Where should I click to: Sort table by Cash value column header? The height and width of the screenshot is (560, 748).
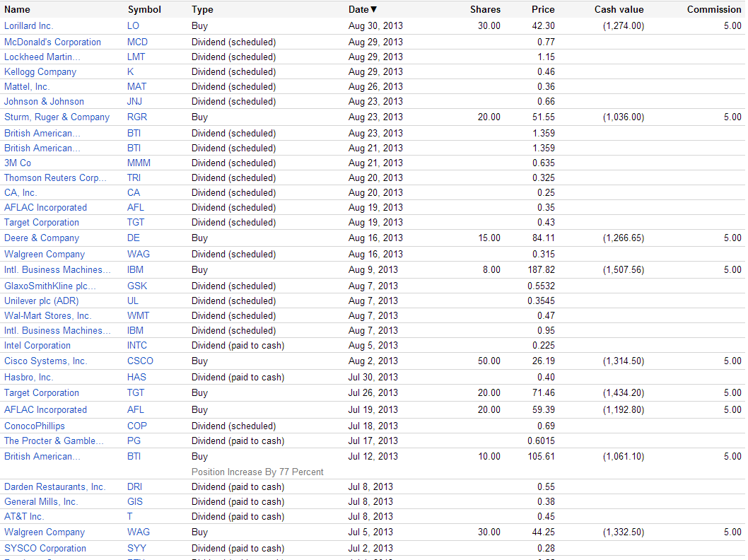coord(619,9)
